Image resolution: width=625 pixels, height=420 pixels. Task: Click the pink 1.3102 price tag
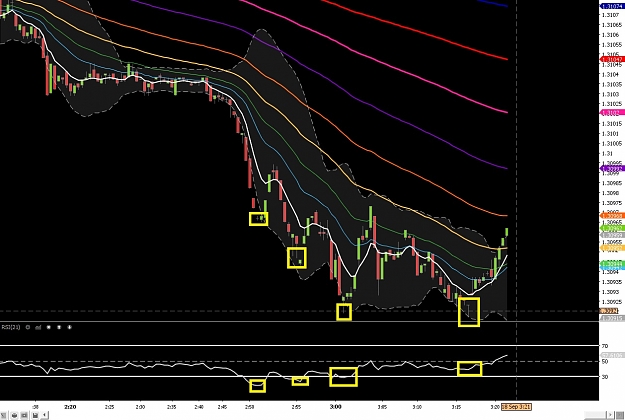[x=612, y=113]
